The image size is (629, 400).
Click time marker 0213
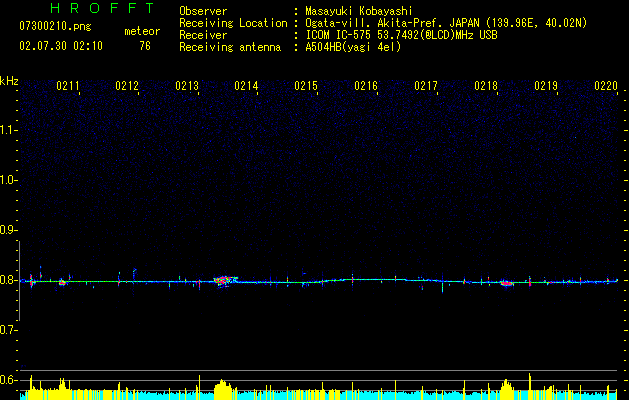[187, 86]
